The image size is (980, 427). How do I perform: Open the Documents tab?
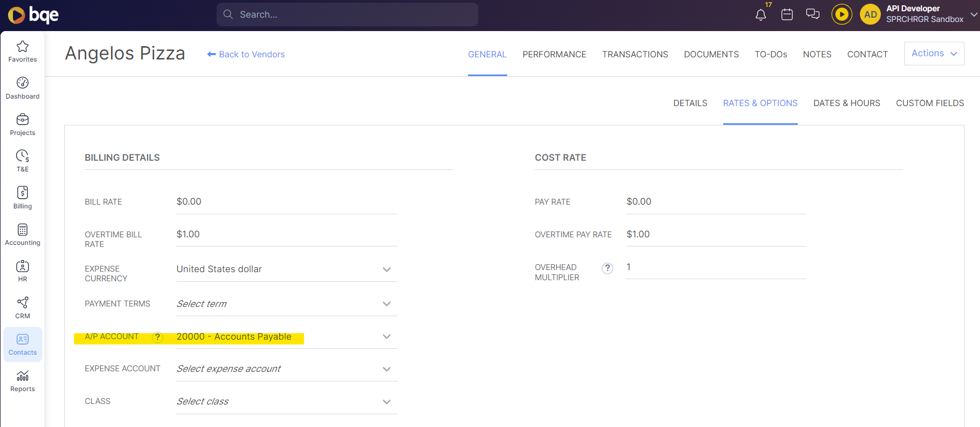tap(711, 54)
